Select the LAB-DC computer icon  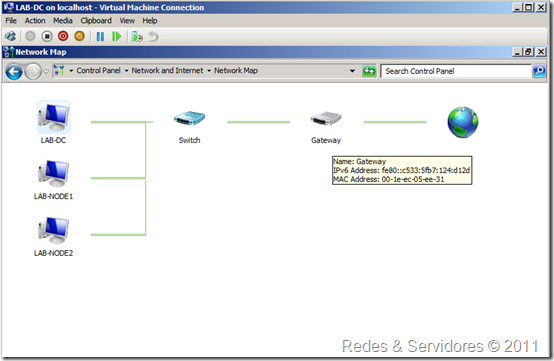(54, 117)
